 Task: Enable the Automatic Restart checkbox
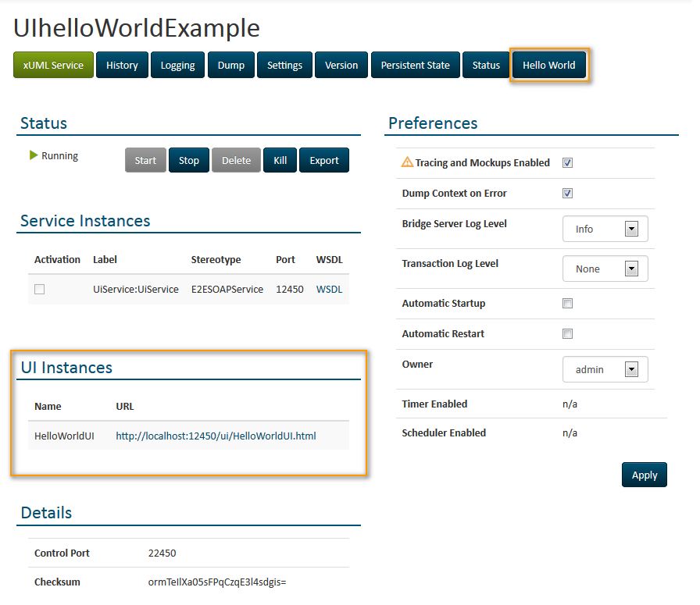[568, 334]
